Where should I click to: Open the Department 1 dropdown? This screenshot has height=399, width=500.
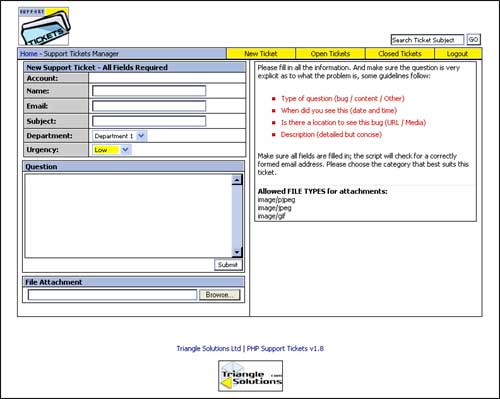pyautogui.click(x=119, y=136)
